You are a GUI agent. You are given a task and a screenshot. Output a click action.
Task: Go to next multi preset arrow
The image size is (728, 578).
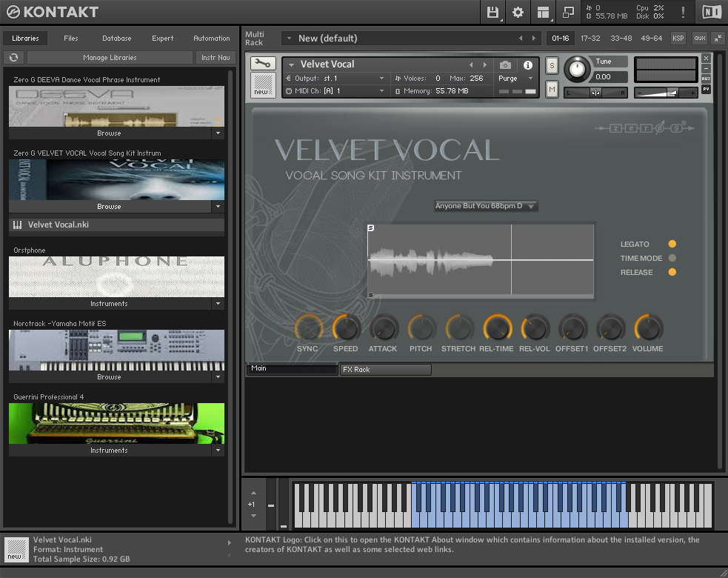click(534, 38)
